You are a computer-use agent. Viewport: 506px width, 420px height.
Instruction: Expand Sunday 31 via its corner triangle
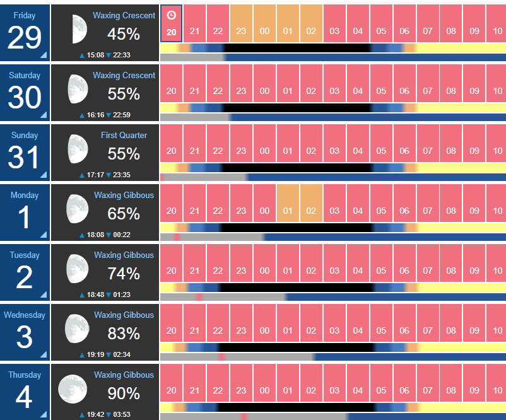pyautogui.click(x=44, y=175)
